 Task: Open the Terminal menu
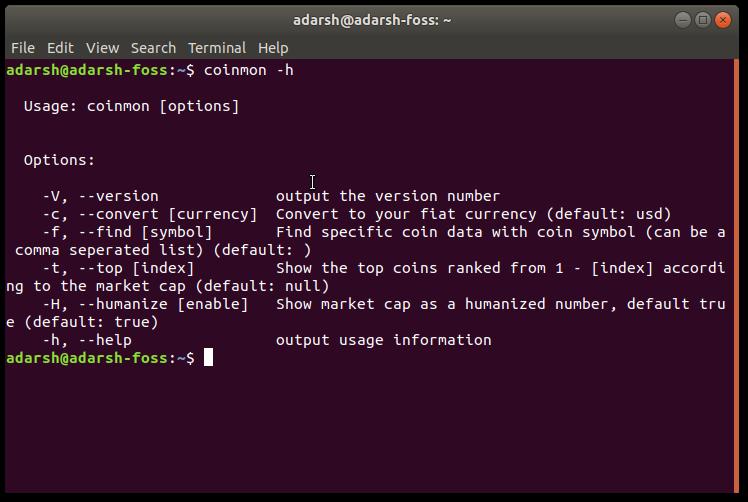click(x=217, y=48)
